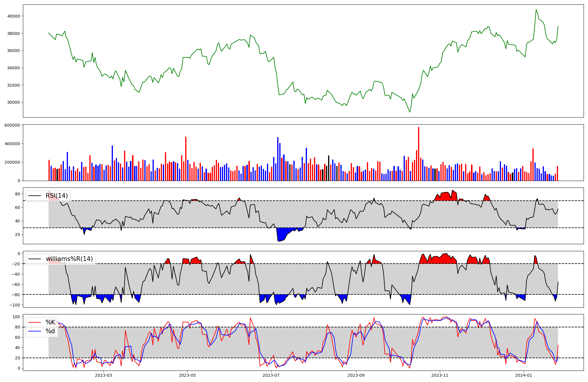Click the 30000 price axis tick label
Screen dimensions: 588x382
tap(14, 103)
